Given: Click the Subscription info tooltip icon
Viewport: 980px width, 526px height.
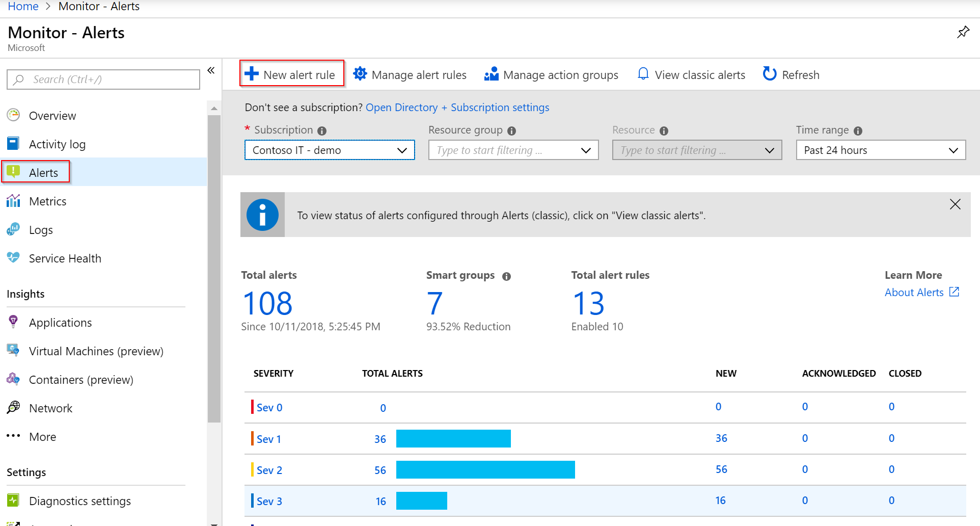Looking at the screenshot, I should click(322, 130).
